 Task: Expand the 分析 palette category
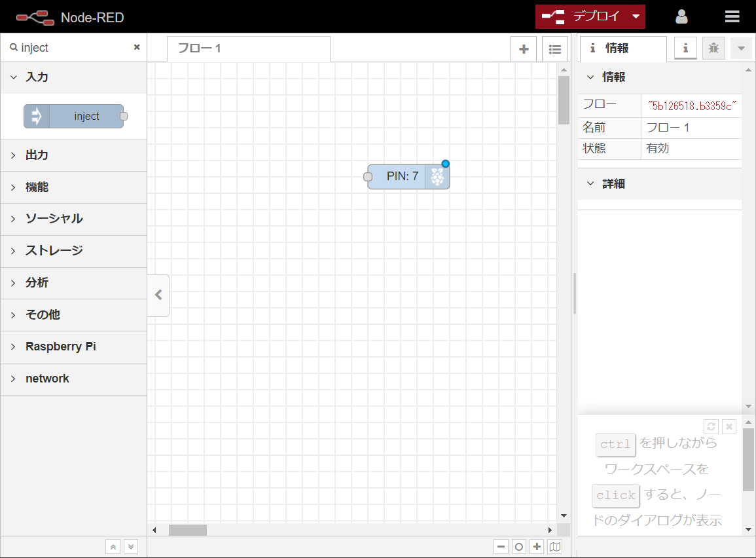pos(74,283)
